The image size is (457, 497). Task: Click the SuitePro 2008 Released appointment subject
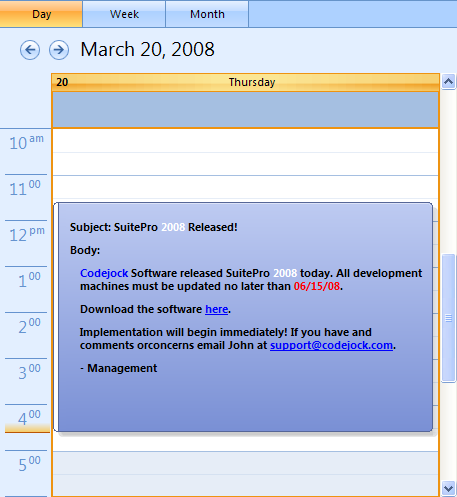[x=154, y=227]
